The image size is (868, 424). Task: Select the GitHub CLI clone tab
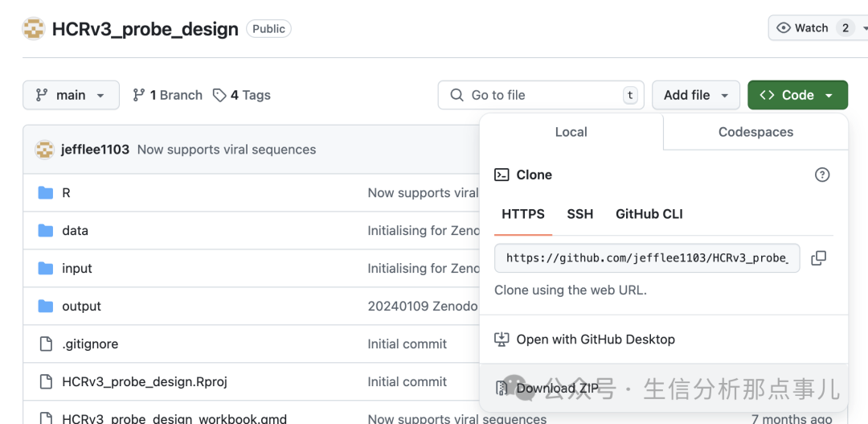[649, 214]
